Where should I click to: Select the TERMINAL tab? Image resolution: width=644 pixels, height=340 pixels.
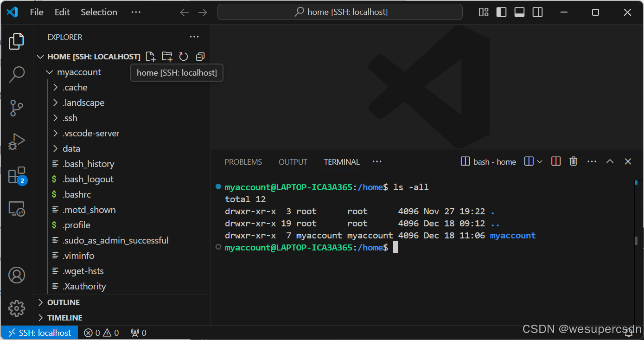click(342, 162)
